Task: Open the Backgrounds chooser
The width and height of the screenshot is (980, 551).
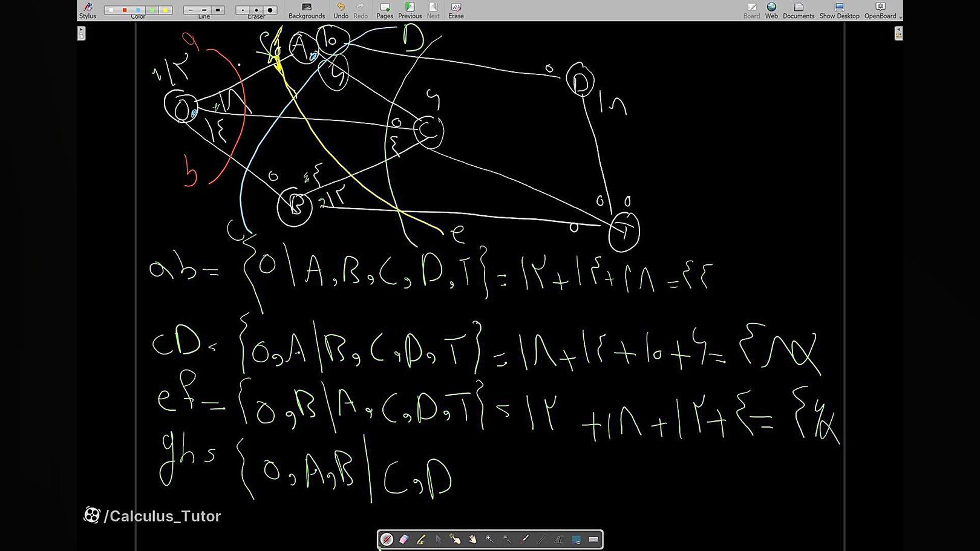Action: click(x=307, y=10)
